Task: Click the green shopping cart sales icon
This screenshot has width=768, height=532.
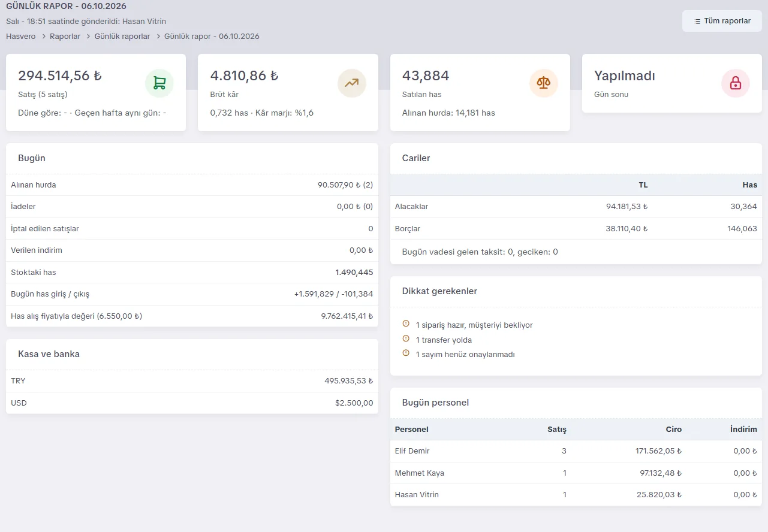Action: click(x=159, y=83)
